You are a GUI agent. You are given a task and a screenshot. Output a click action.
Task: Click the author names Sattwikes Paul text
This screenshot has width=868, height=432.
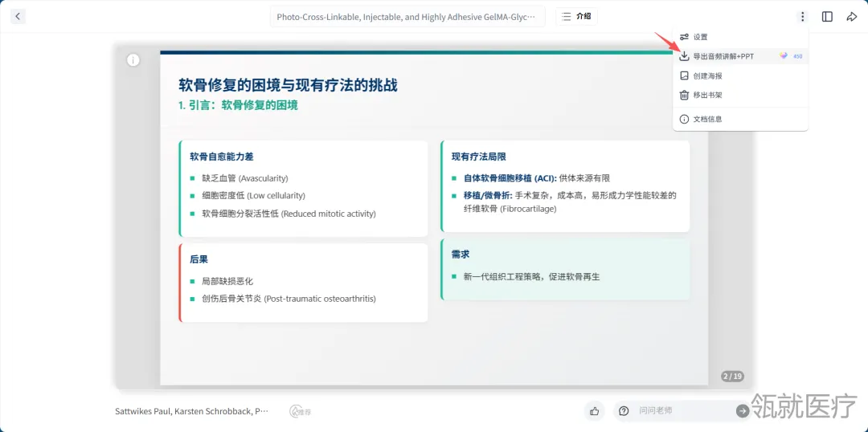(191, 412)
